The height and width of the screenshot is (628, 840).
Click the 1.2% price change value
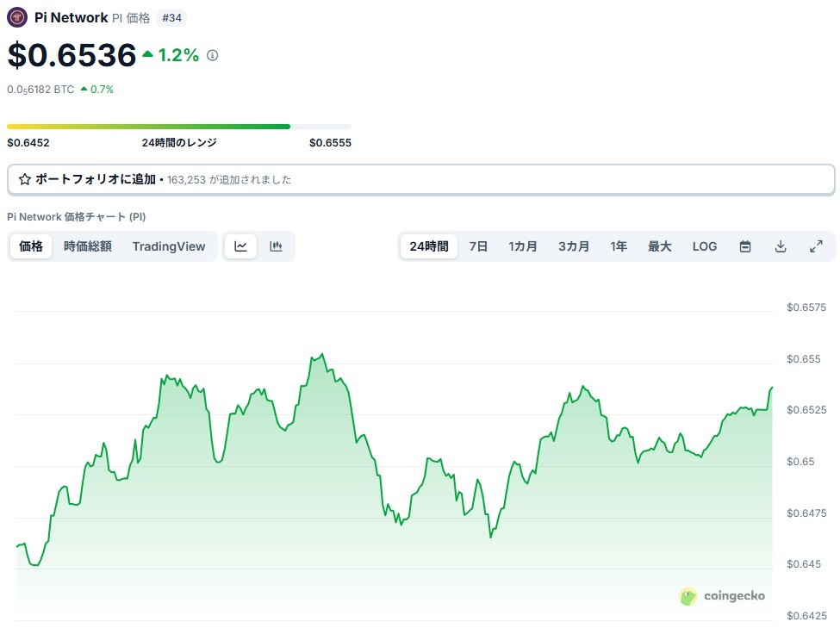(178, 55)
